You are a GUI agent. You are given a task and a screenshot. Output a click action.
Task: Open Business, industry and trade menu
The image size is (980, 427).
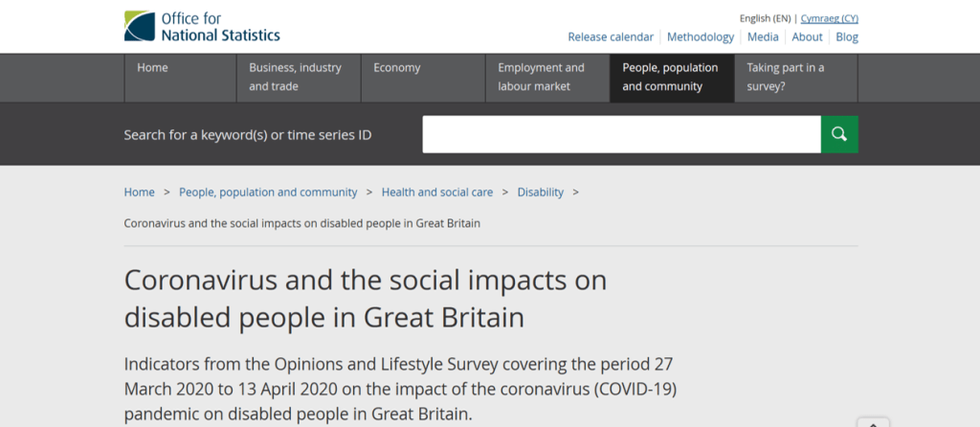298,78
